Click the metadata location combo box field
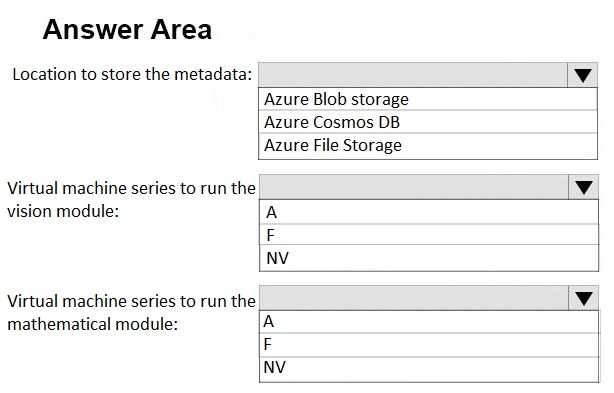The image size is (614, 393). pos(413,75)
